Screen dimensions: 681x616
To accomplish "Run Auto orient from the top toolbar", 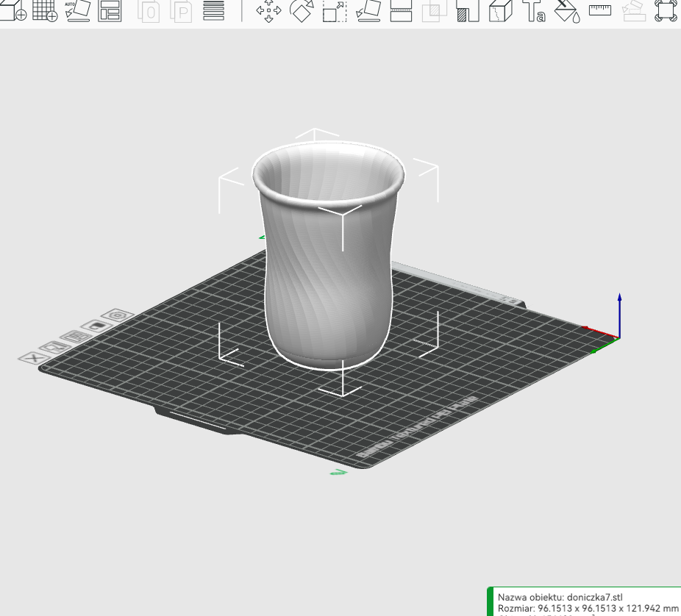I will pyautogui.click(x=78, y=10).
